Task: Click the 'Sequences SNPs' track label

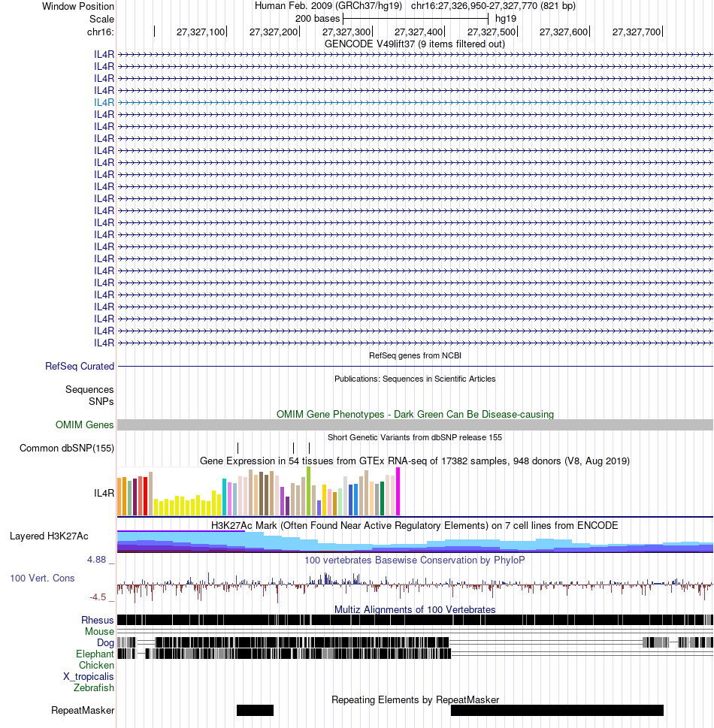Action: click(x=89, y=396)
